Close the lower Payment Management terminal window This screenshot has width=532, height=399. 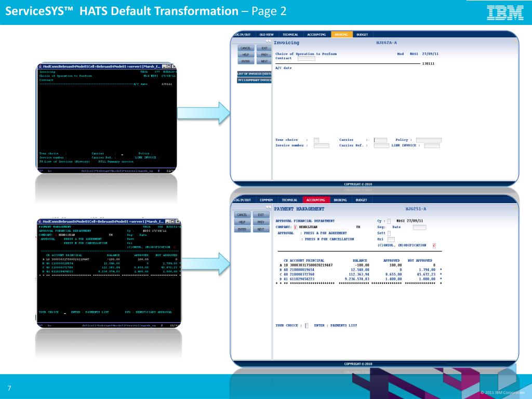tap(178, 221)
